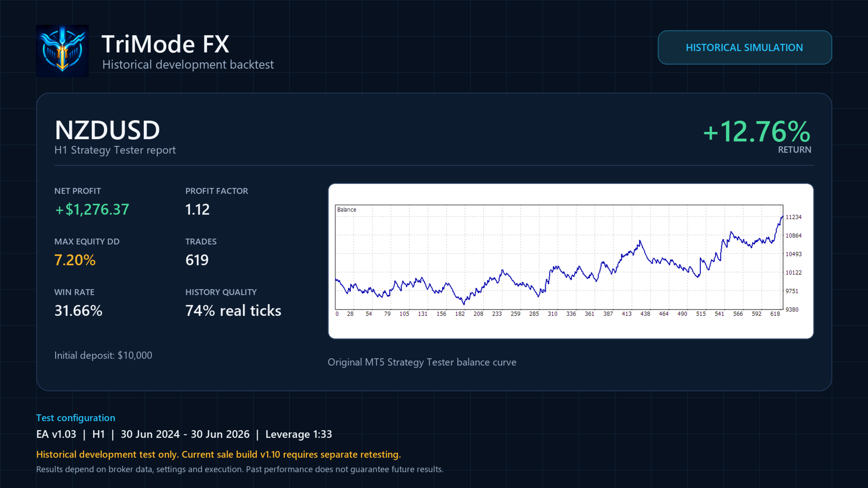The height and width of the screenshot is (488, 868).
Task: Select the profit factor value 1.12
Action: (198, 209)
